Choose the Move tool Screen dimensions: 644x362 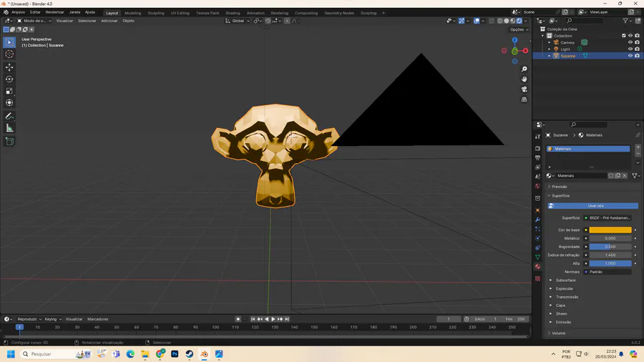[9, 67]
